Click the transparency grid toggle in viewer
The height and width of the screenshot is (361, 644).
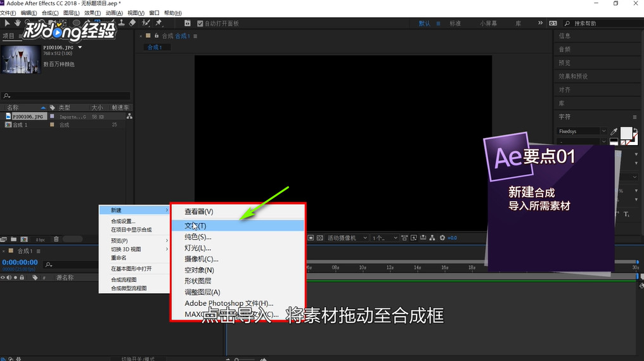click(x=320, y=238)
